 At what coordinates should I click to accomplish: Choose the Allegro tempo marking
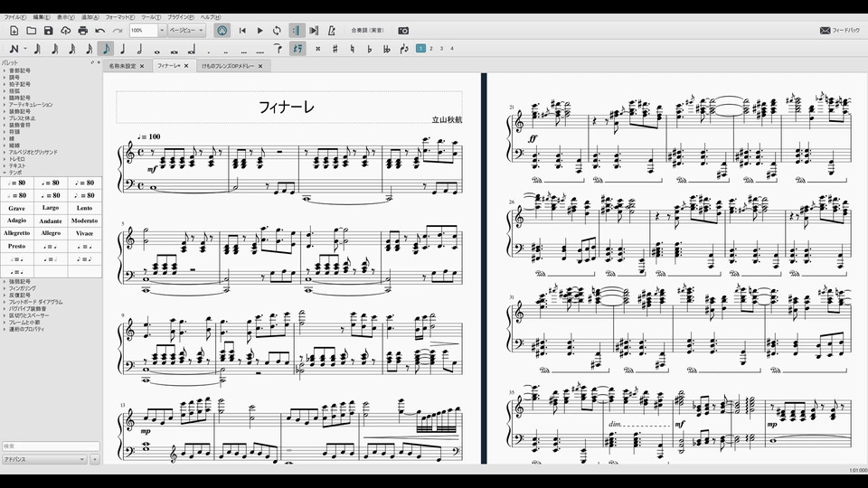[51, 233]
